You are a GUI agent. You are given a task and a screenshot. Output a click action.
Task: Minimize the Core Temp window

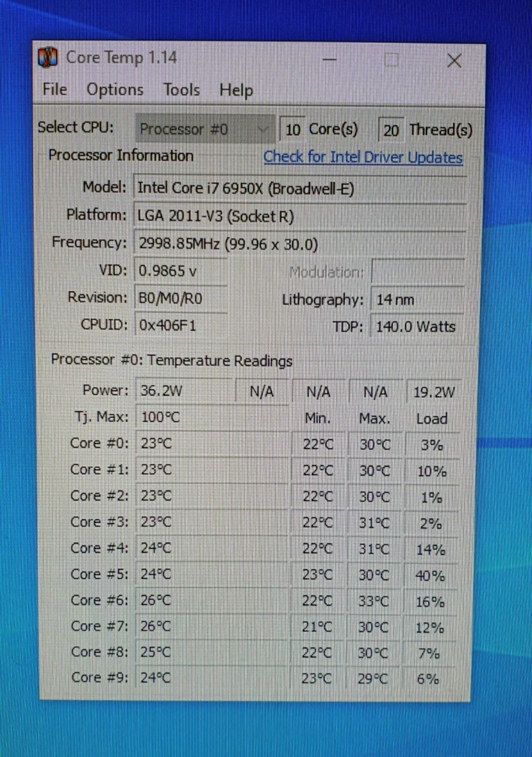330,60
